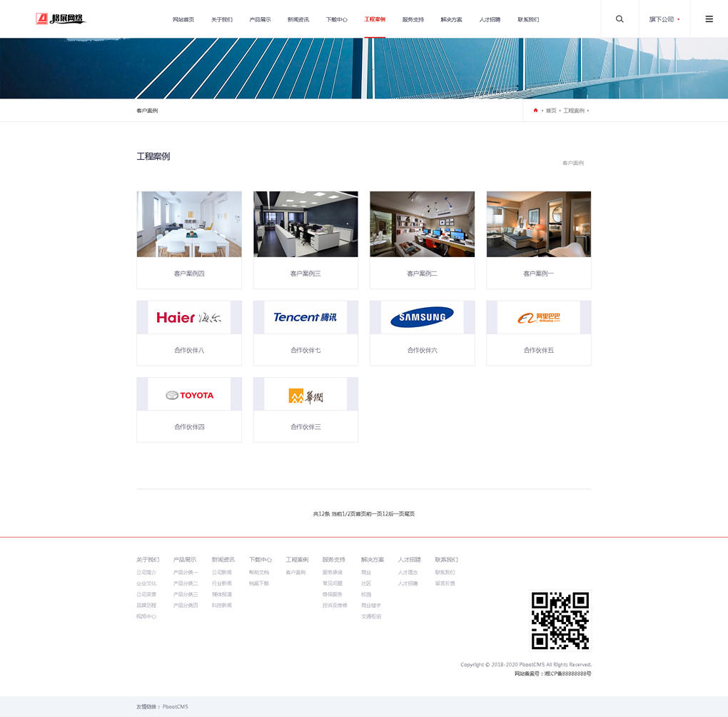Open the 产品展示 navigation menu
This screenshot has width=728, height=717.
(x=260, y=19)
